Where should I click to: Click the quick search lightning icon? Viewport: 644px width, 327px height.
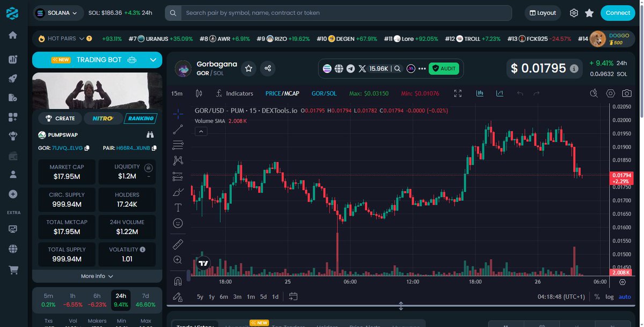(x=594, y=93)
